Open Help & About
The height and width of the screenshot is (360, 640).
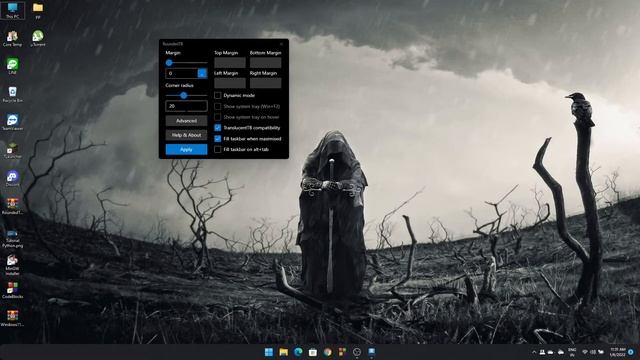click(186, 135)
